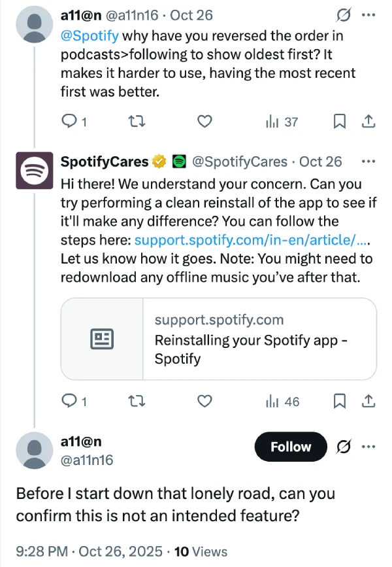
Task: Bookmark SpotifyCares' reply
Action: point(339,402)
